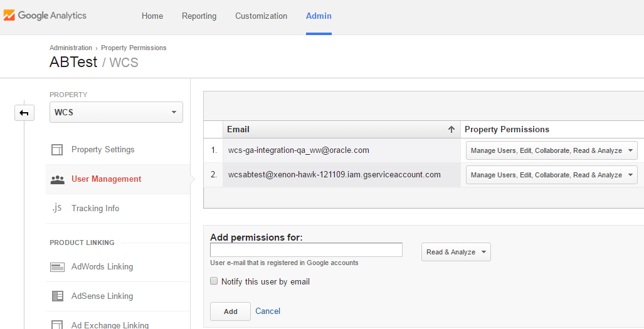Screen dimensions: 644x329
Task: Click the Property Permissions column header
Action: tap(507, 130)
